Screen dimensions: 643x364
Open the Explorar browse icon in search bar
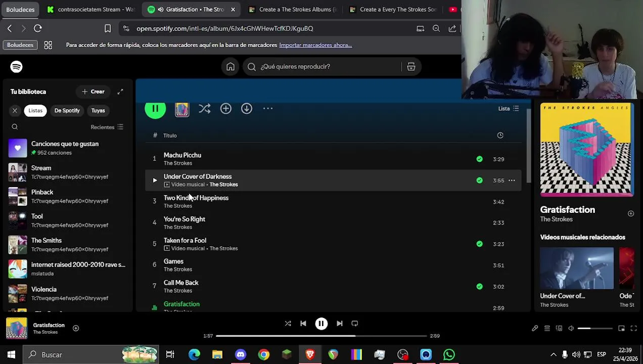411,67
